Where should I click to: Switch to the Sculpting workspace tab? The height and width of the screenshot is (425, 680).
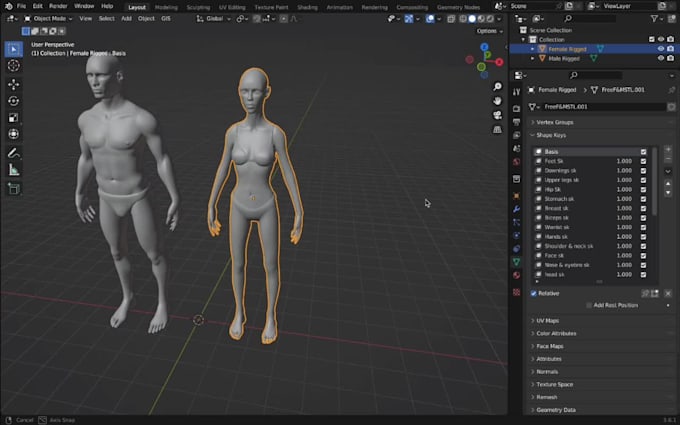click(198, 7)
